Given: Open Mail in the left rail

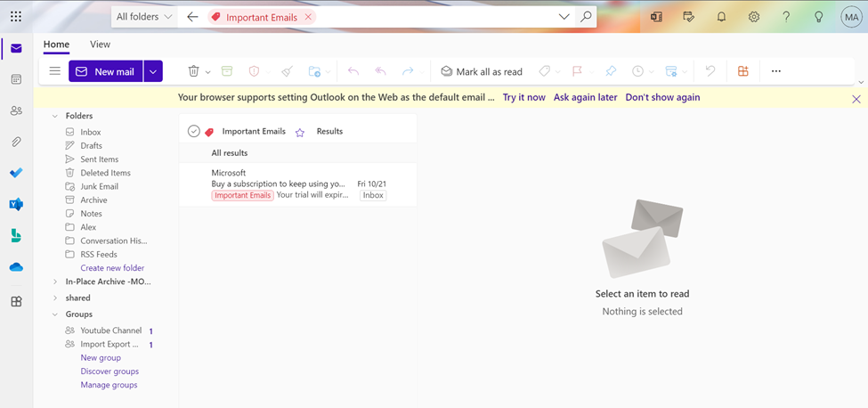Looking at the screenshot, I should pos(16,49).
